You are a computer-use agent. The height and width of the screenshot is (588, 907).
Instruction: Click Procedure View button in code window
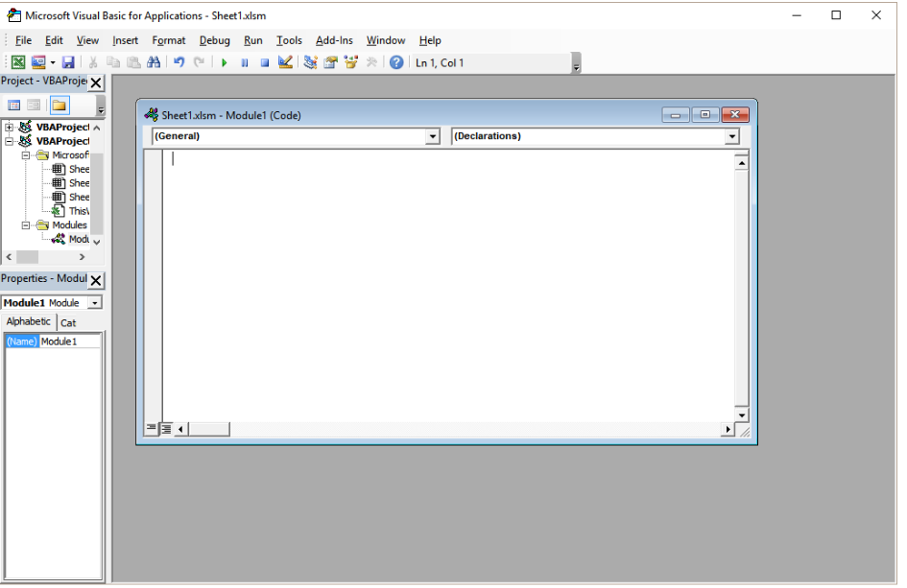coord(151,429)
